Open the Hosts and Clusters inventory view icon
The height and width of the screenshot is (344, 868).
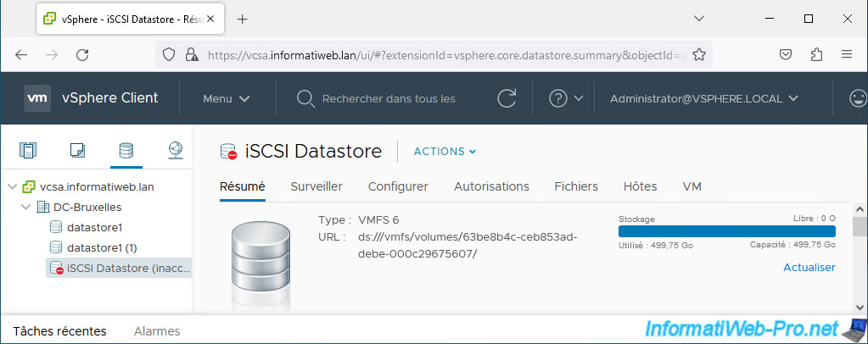coord(27,150)
